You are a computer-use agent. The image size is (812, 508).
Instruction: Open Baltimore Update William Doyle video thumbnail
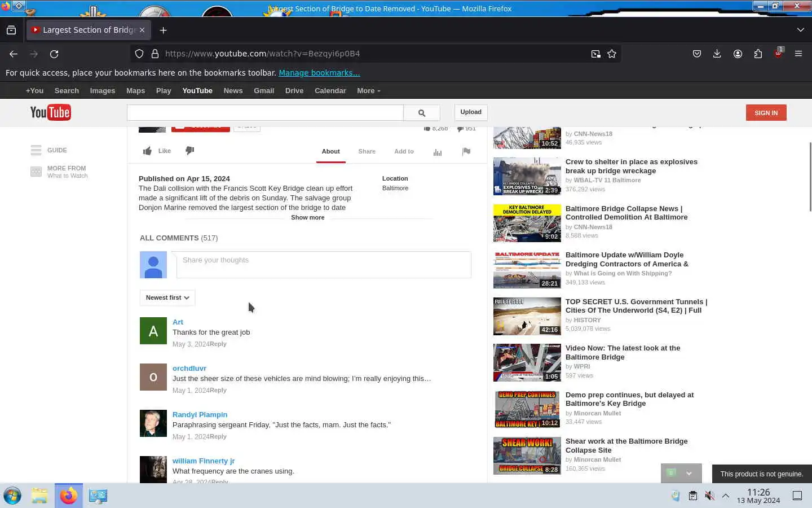pyautogui.click(x=527, y=270)
